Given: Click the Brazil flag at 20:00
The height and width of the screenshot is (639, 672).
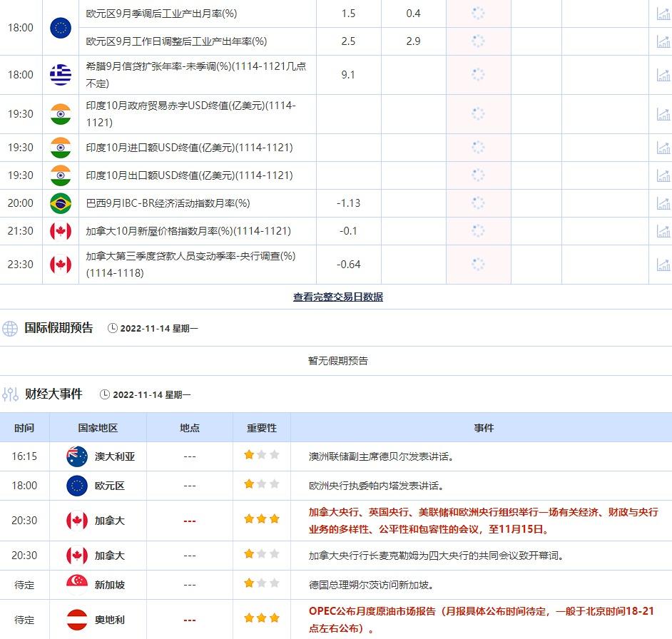Looking at the screenshot, I should [x=61, y=203].
